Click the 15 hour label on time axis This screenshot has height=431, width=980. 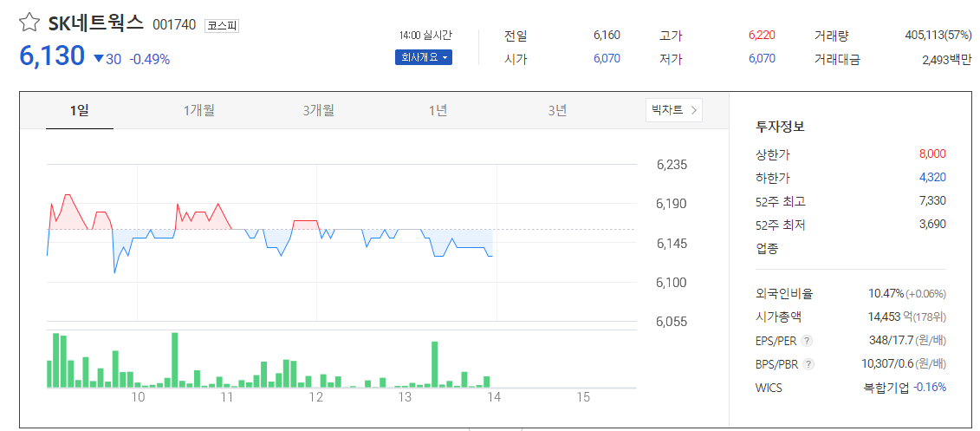point(583,397)
